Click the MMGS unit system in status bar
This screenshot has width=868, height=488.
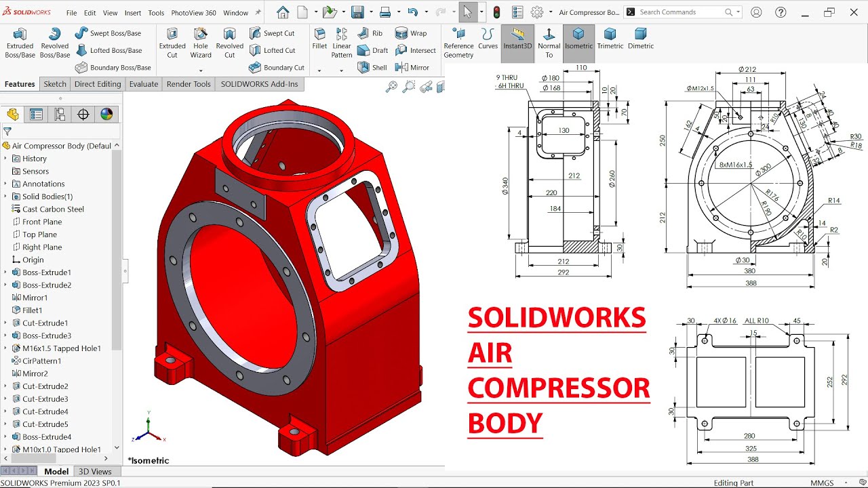(823, 483)
